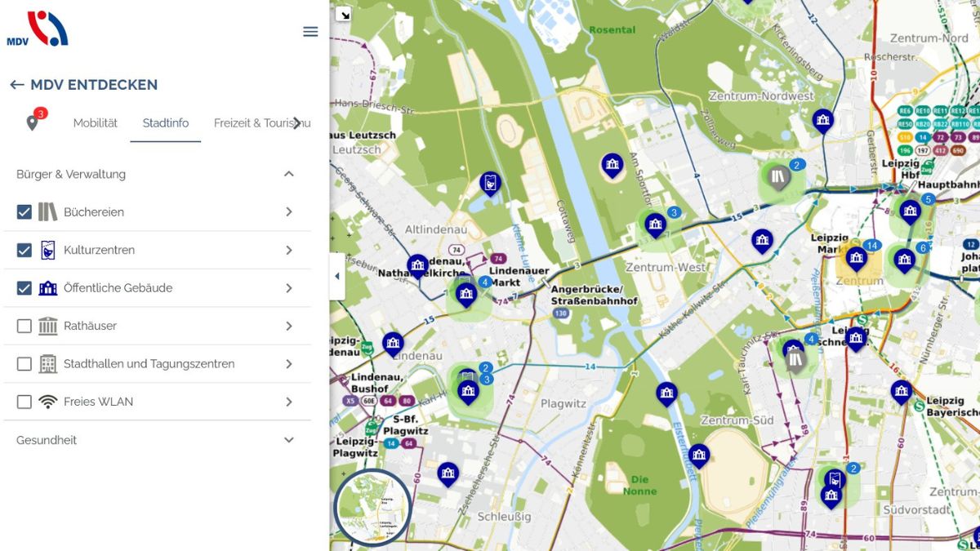Uncheck the Kulturzentren checkbox
The height and width of the screenshot is (551, 980).
24,250
